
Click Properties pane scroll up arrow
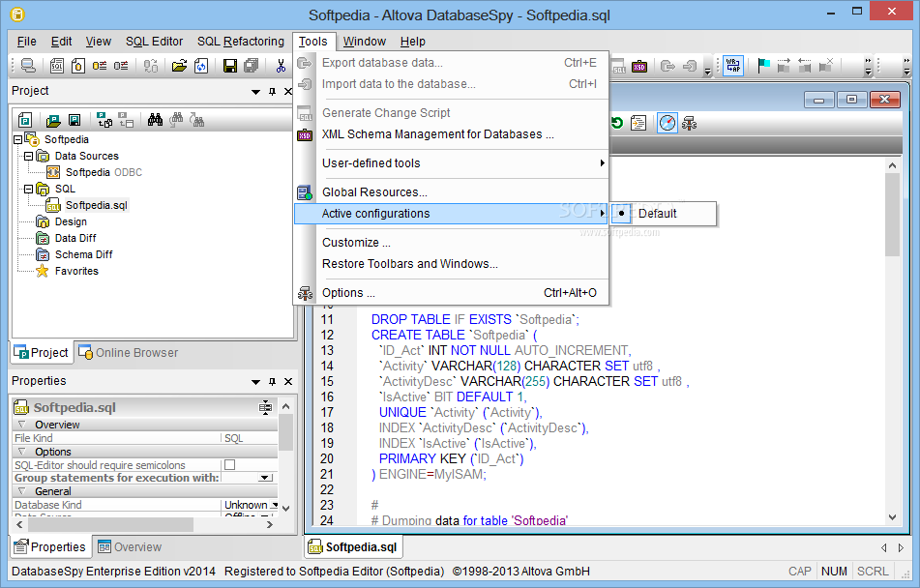coord(285,406)
